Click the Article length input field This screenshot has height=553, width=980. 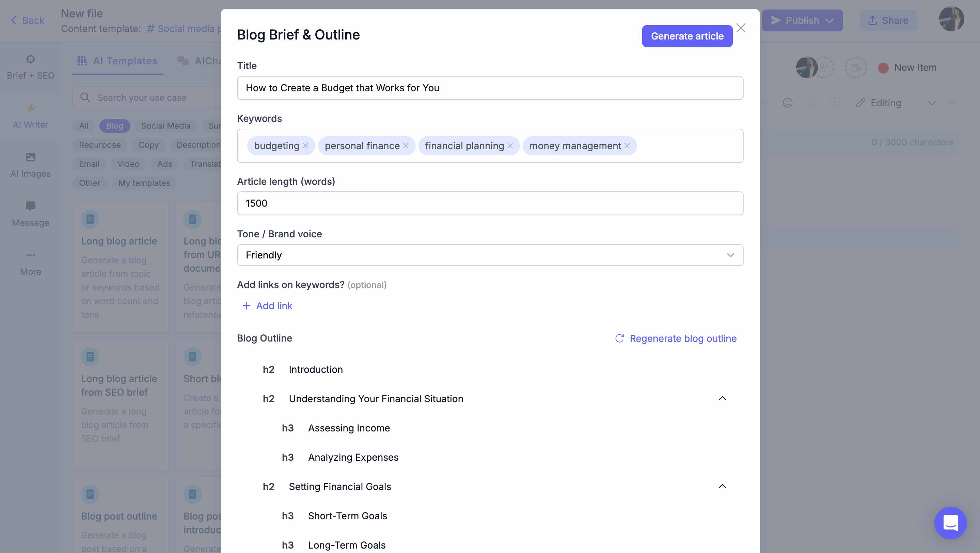(490, 204)
